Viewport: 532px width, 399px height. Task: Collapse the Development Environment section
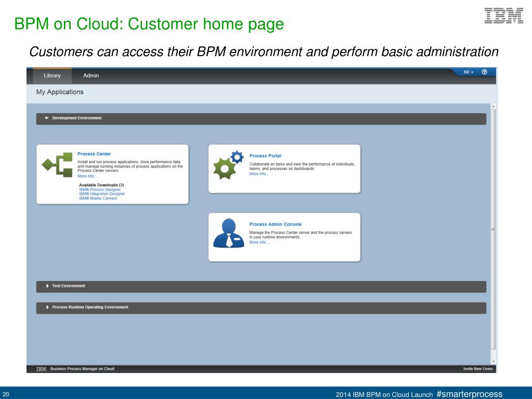click(x=261, y=118)
